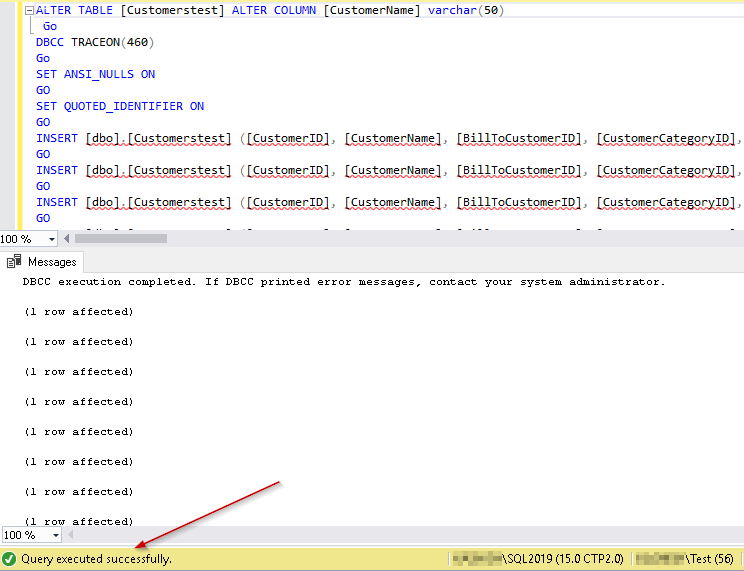Image resolution: width=744 pixels, height=571 pixels.
Task: Click the editor horizontal scrollbar thumb
Action: pyautogui.click(x=120, y=239)
